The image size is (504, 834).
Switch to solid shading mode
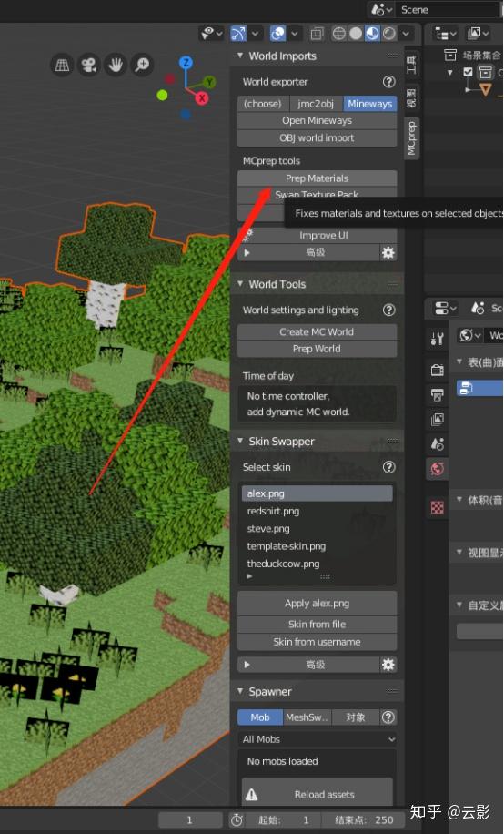pos(356,34)
